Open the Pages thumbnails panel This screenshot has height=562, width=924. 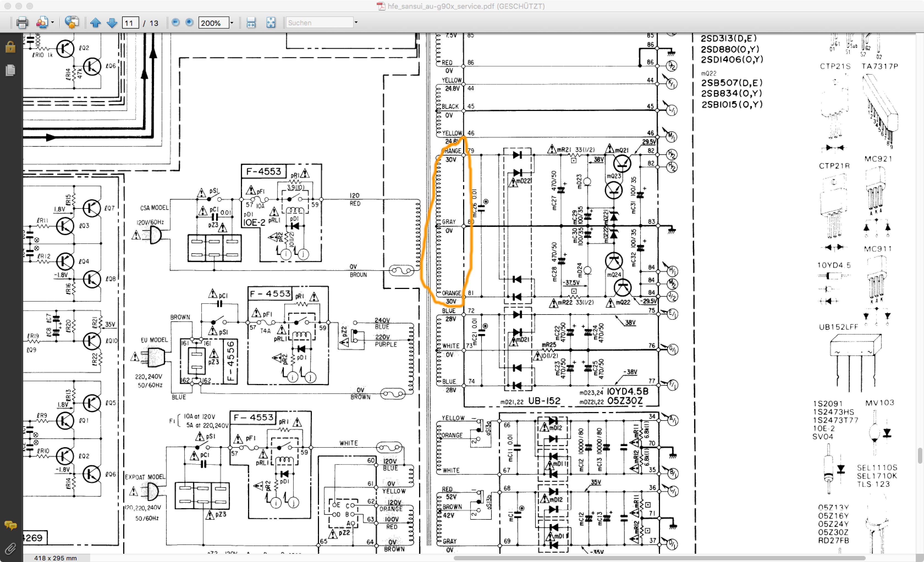[10, 70]
